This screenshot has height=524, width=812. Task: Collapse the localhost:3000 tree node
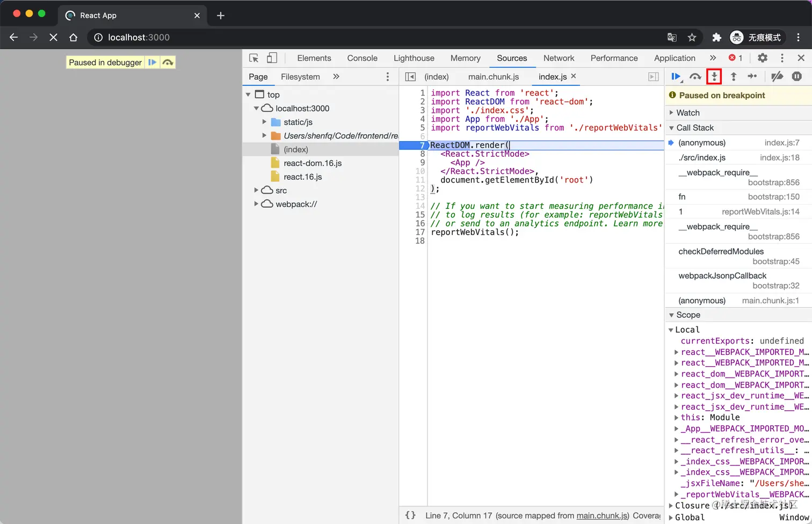click(x=257, y=108)
